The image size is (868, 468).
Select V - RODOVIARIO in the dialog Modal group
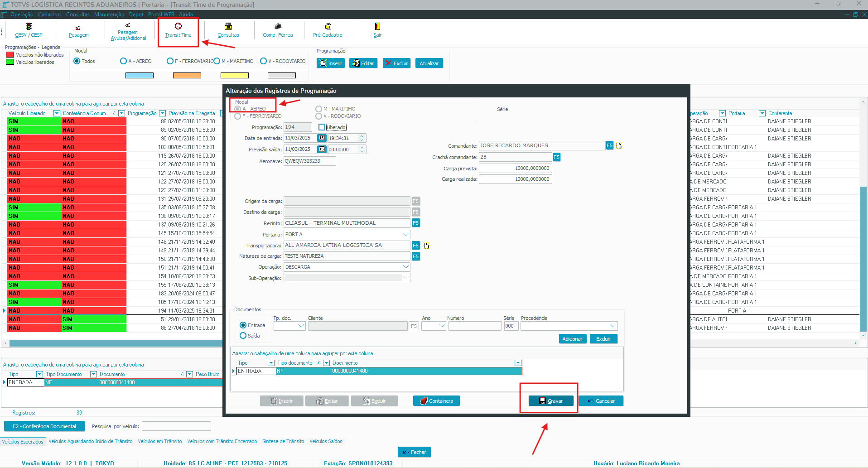[x=319, y=116]
